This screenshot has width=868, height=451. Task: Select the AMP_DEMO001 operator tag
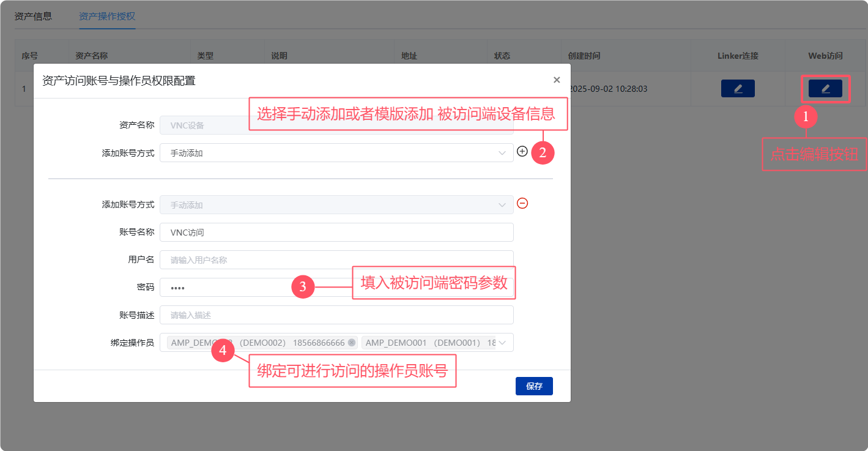pyautogui.click(x=428, y=343)
